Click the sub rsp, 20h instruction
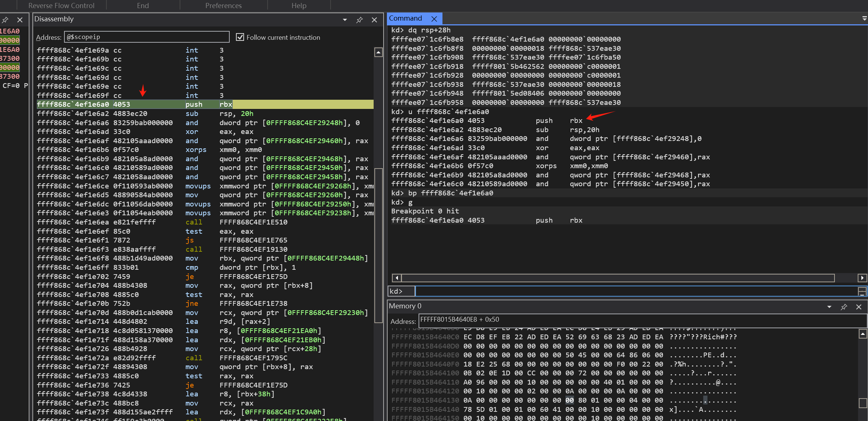 click(x=205, y=114)
